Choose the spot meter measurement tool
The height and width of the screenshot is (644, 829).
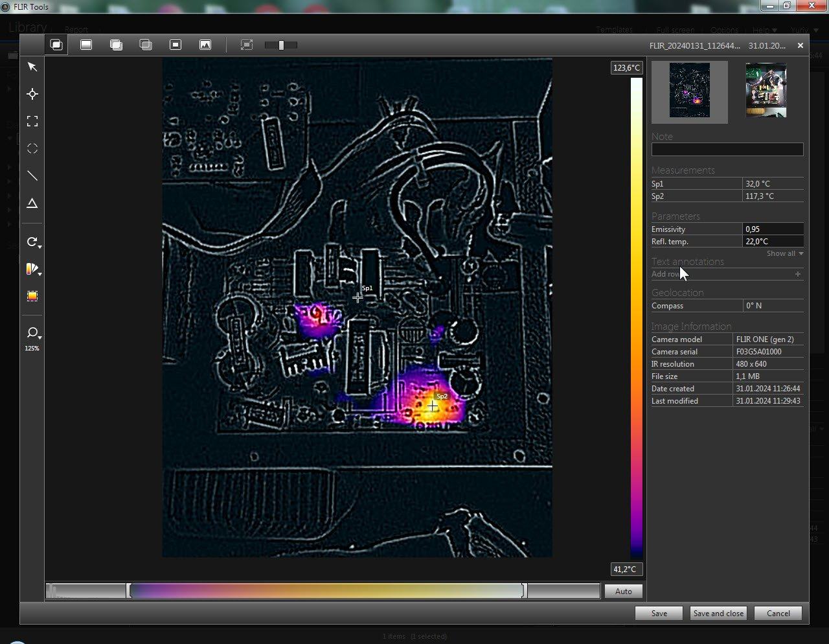coord(32,95)
